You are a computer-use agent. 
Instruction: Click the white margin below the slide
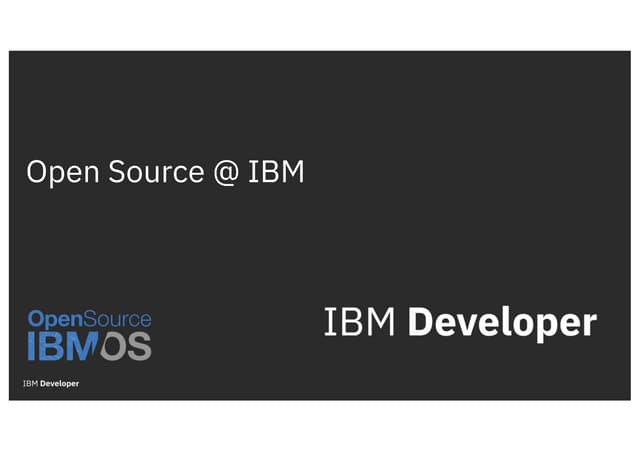[x=320, y=427]
